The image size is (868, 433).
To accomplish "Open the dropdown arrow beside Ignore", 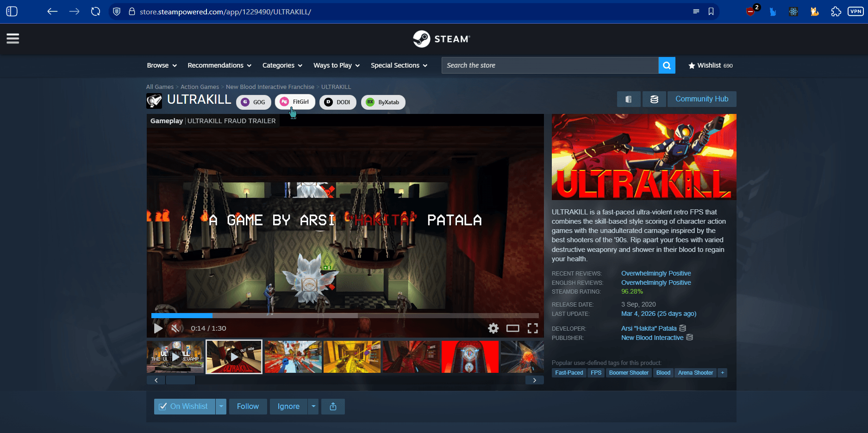I will click(x=313, y=406).
